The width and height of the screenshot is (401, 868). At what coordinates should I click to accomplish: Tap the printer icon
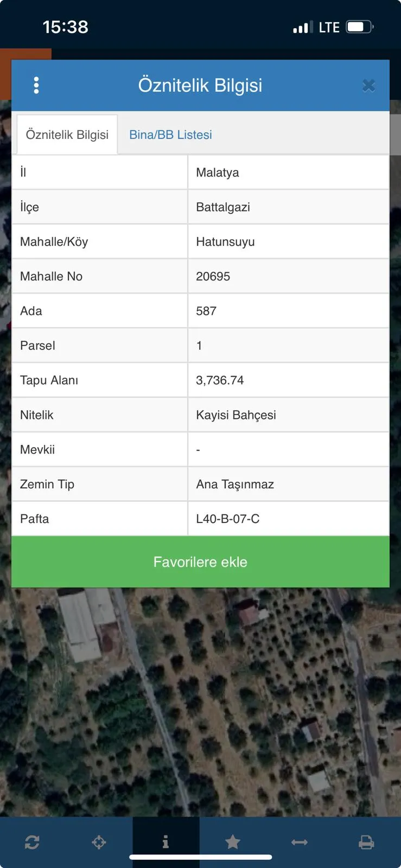coord(366,842)
